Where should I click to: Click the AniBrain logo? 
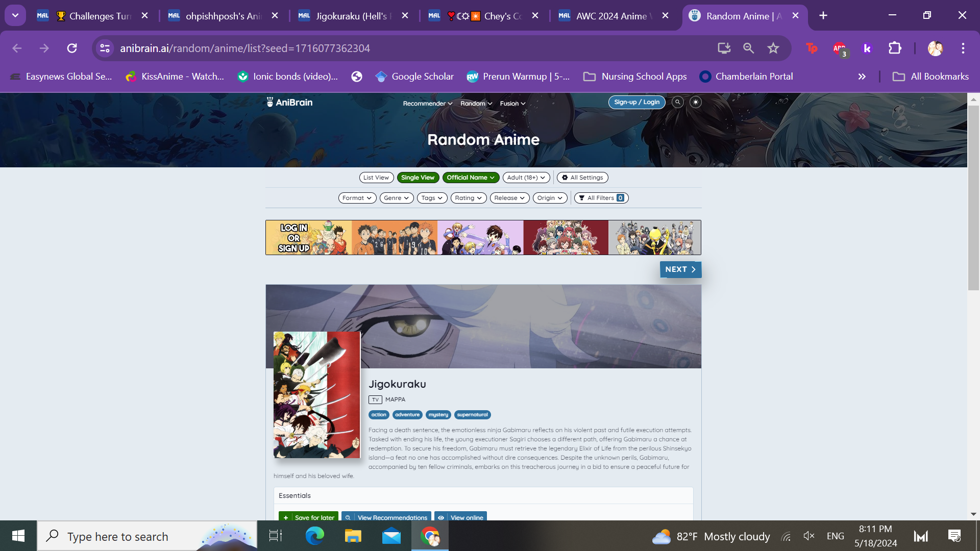(x=289, y=103)
